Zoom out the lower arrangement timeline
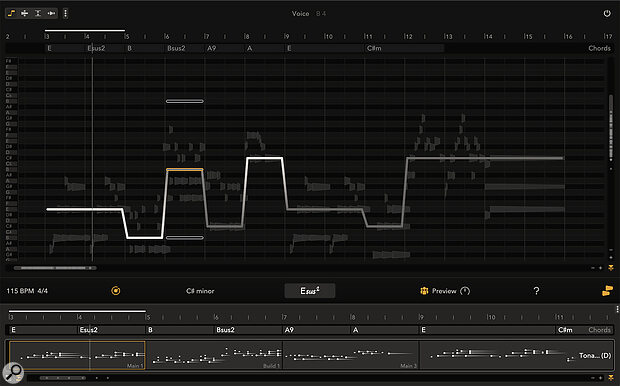This screenshot has width=620, height=386. point(593,378)
